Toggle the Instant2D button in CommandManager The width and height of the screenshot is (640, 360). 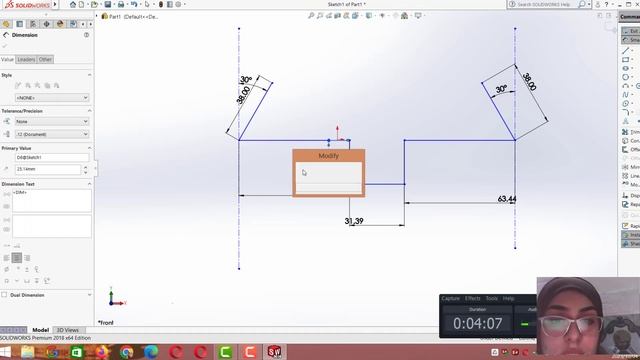[631, 235]
